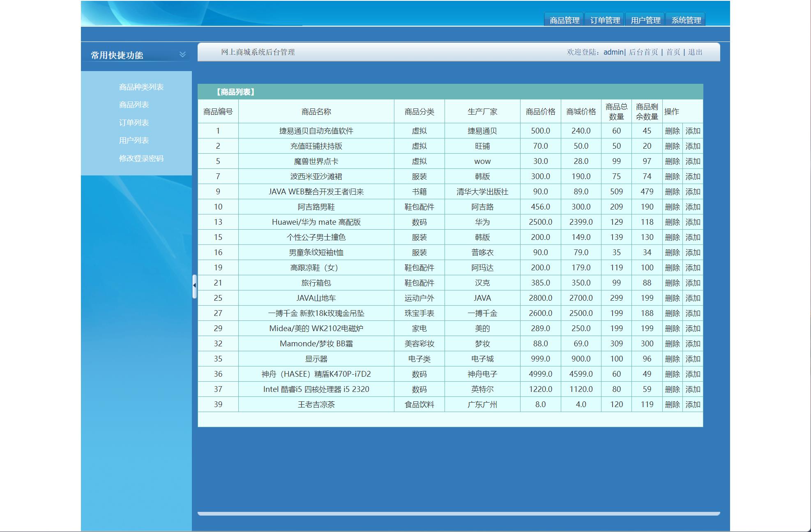
Task: Delete the JAVA山地车 product row
Action: 672,298
